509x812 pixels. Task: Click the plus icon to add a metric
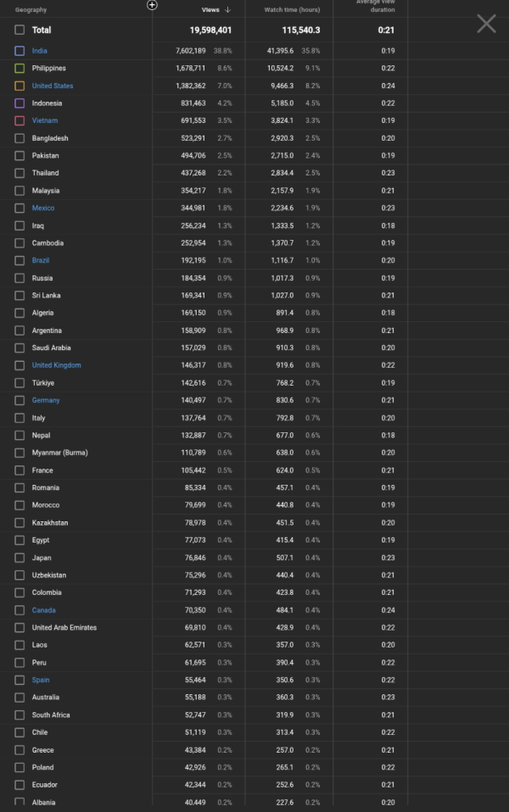tap(152, 5)
